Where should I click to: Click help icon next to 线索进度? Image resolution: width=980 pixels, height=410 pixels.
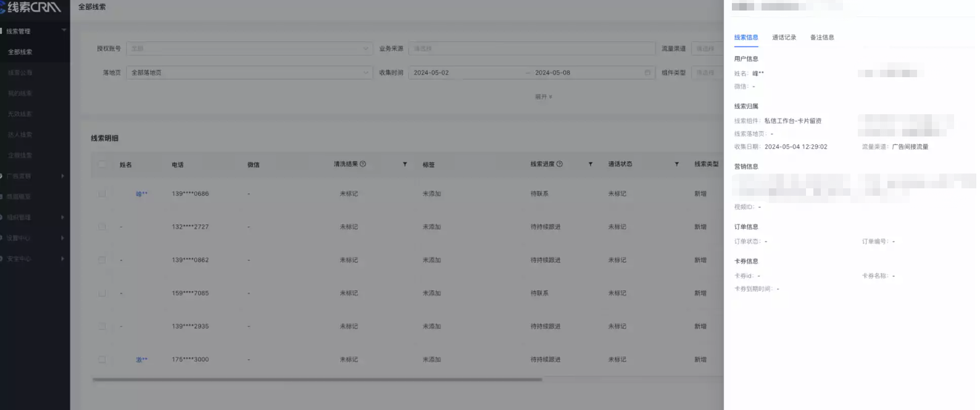(560, 164)
